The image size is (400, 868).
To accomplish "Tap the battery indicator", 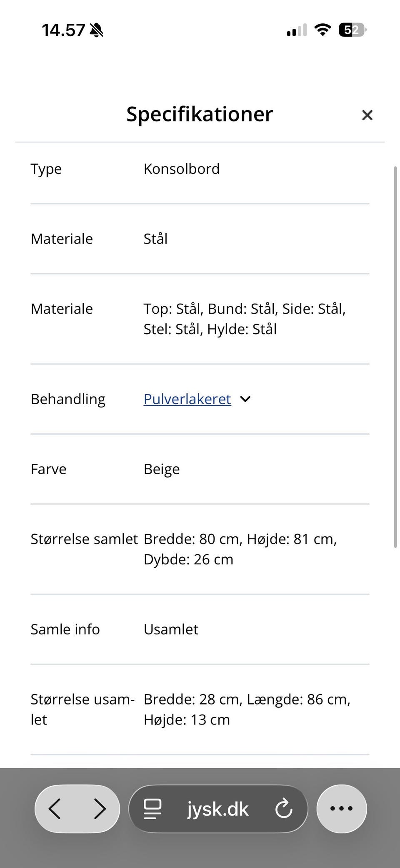I will 351,30.
